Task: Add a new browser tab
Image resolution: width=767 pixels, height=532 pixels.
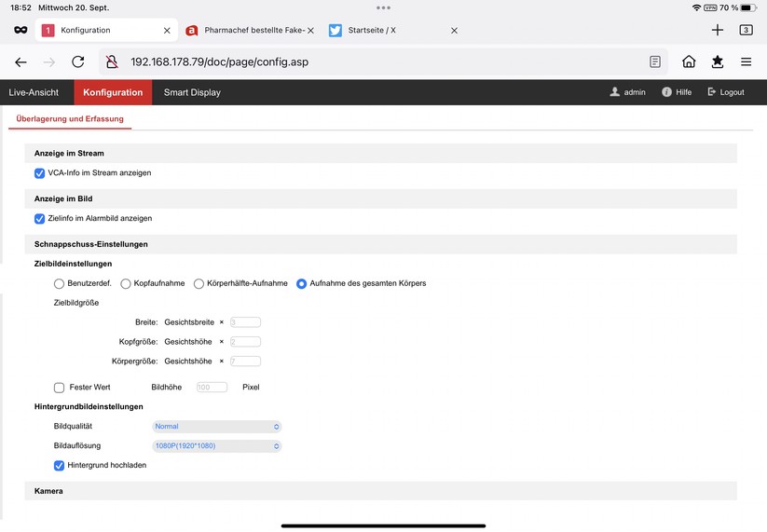Action: click(x=717, y=30)
